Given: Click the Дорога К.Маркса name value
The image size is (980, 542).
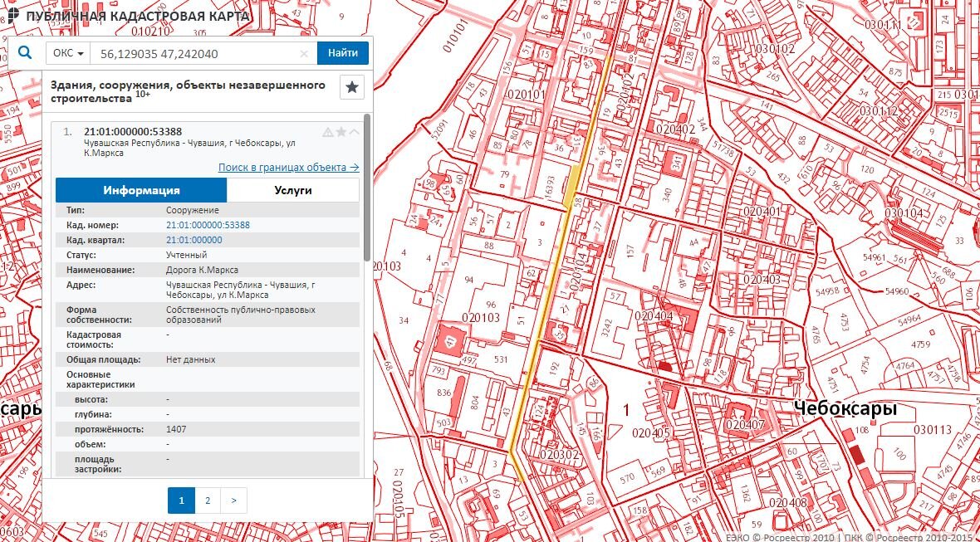Looking at the screenshot, I should (202, 270).
